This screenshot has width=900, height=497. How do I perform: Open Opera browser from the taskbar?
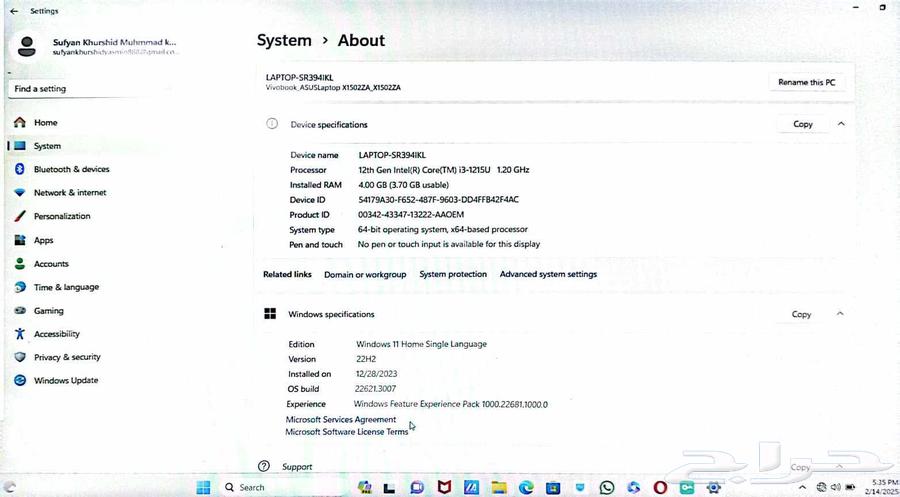[x=660, y=487]
